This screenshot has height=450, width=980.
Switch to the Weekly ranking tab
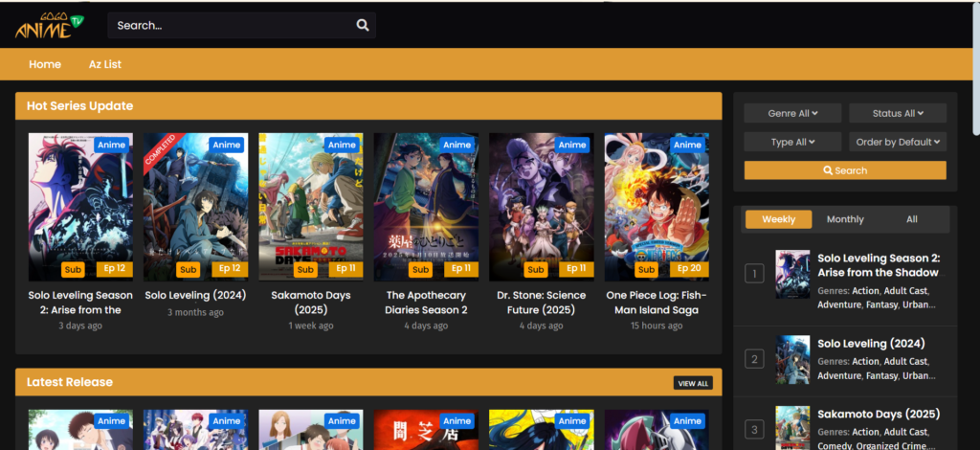(x=779, y=219)
